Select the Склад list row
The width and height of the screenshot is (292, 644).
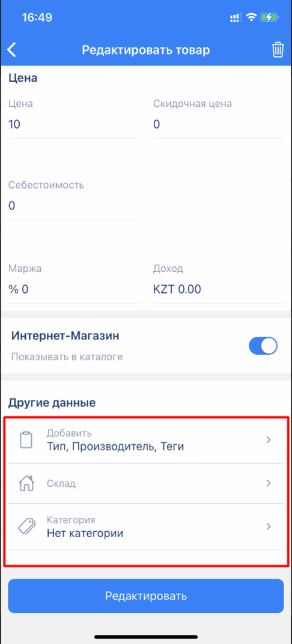pyautogui.click(x=146, y=483)
